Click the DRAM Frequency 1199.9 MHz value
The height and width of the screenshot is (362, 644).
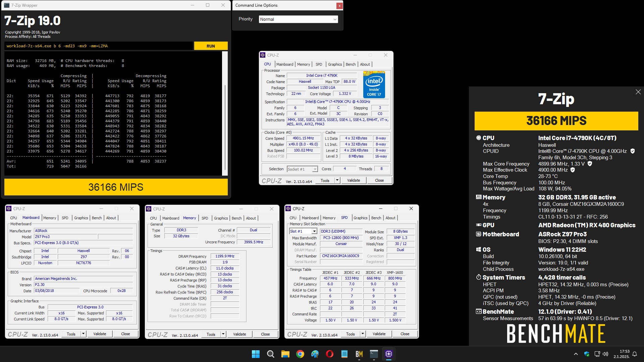pos(225,256)
